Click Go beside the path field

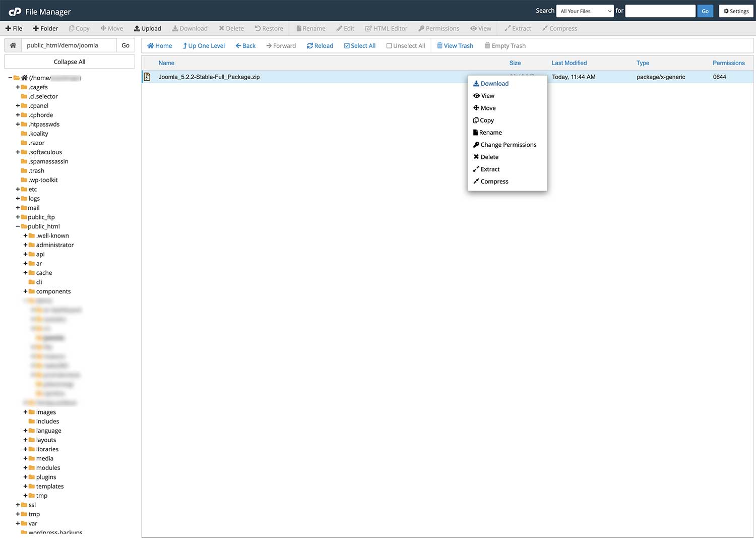click(125, 45)
